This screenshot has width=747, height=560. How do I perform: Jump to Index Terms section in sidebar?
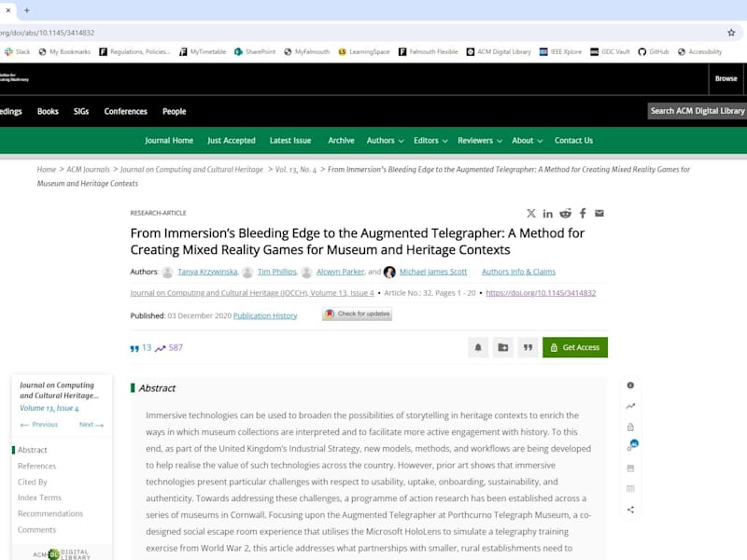click(x=39, y=497)
